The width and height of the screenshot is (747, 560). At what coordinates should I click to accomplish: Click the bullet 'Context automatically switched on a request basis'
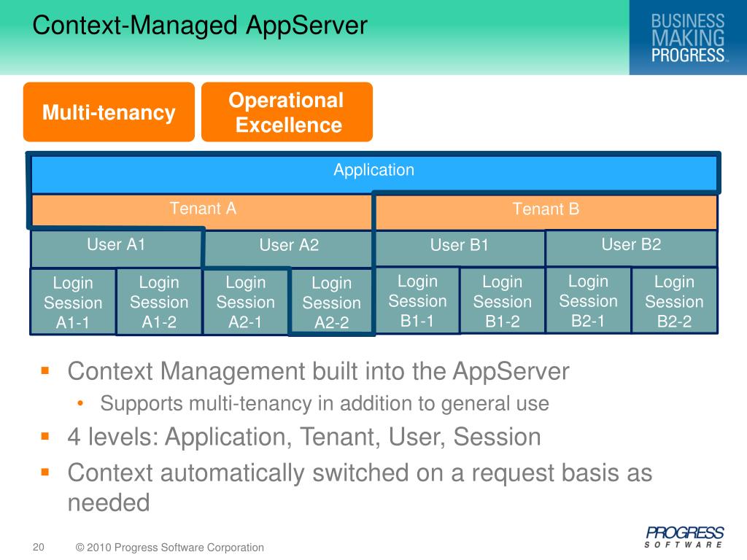pyautogui.click(x=360, y=488)
